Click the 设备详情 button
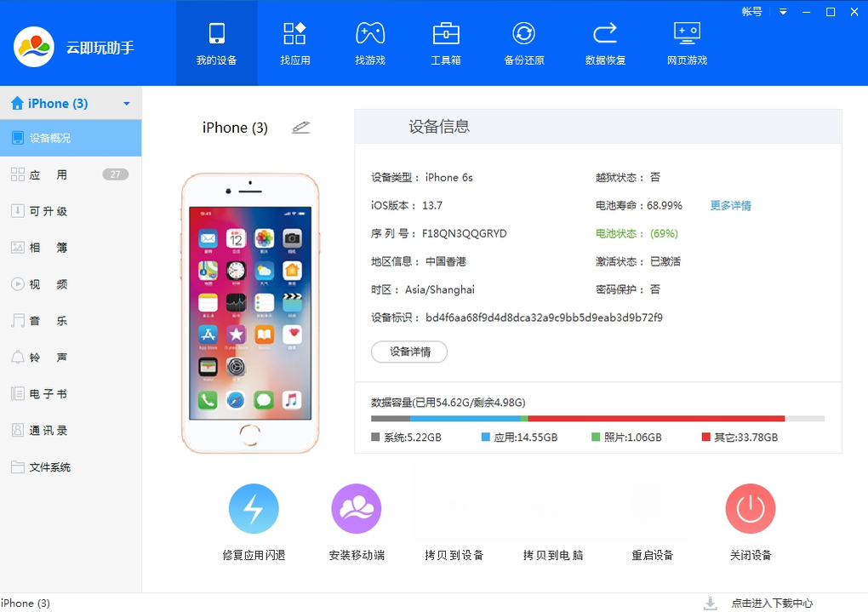The image size is (868, 612). (409, 352)
